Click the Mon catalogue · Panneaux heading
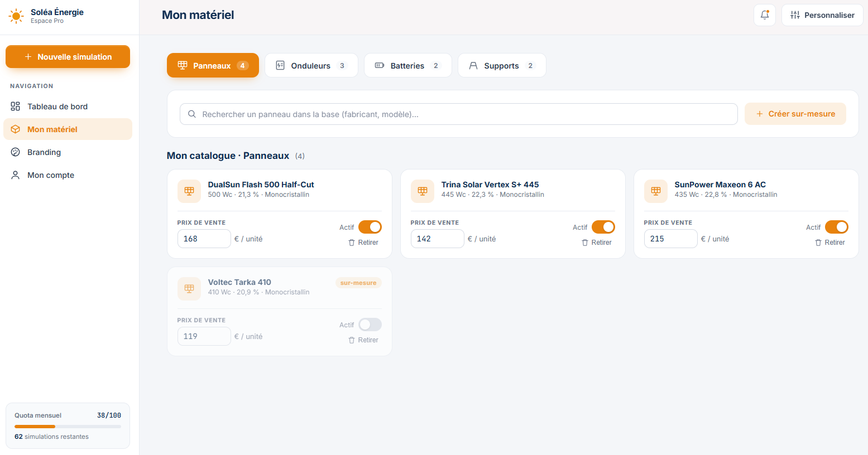This screenshot has width=868, height=455. click(x=228, y=156)
